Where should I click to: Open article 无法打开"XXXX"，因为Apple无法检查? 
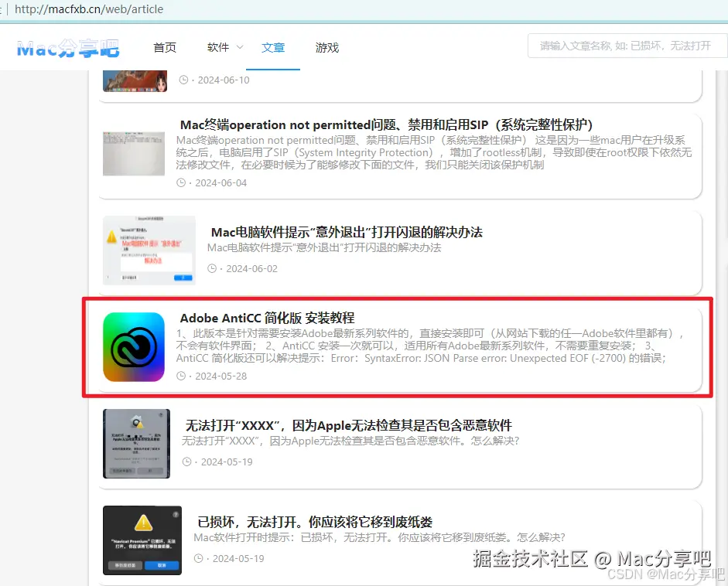[x=349, y=425]
